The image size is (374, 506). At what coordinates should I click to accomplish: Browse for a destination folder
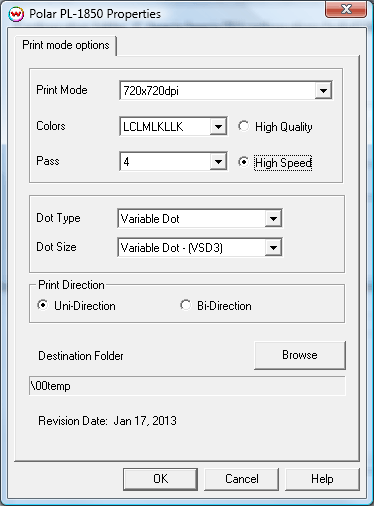point(300,355)
